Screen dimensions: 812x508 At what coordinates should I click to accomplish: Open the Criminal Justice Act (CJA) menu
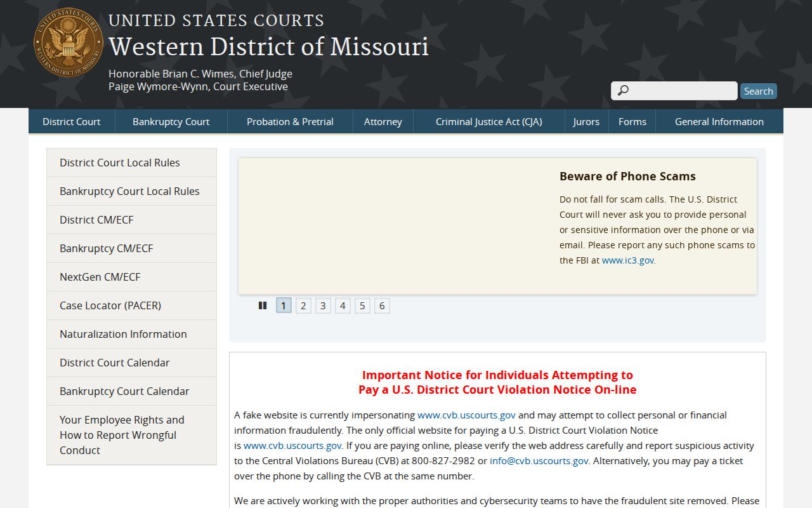489,121
